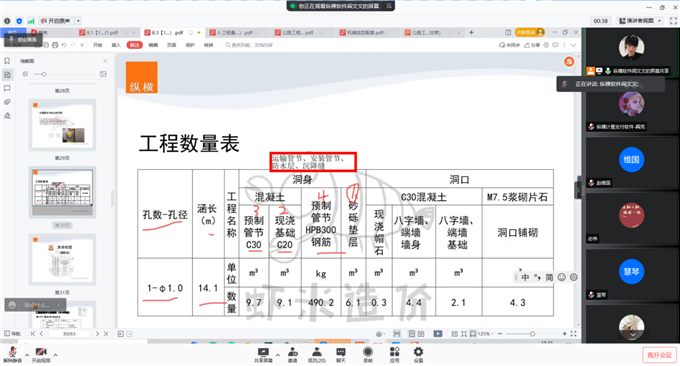Open the 邀请 invite icon
Image resolution: width=680 pixels, height=366 pixels.
pyautogui.click(x=293, y=355)
